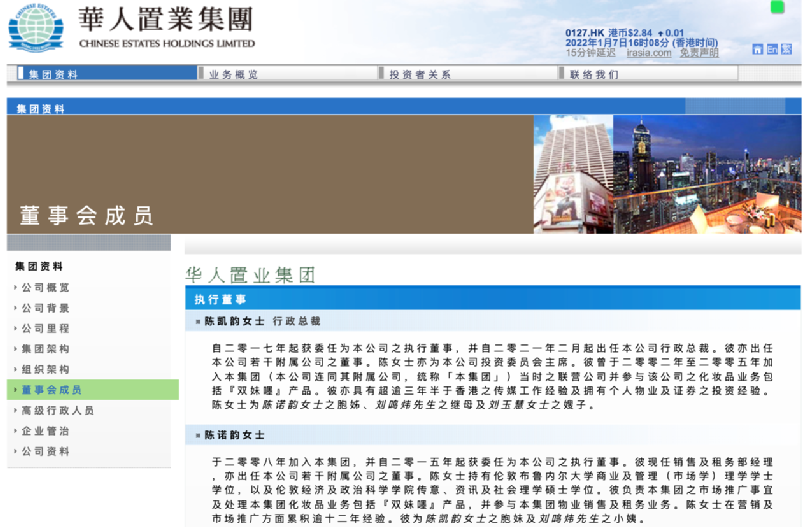Open the 免责声明 disclaimer link

[699, 53]
